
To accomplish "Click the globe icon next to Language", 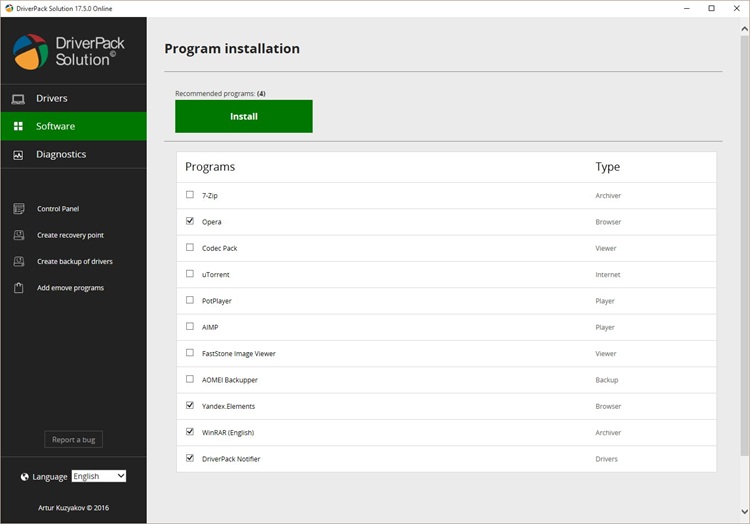I will coord(25,477).
